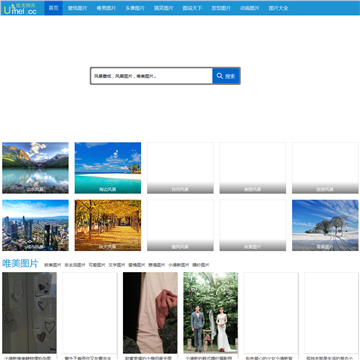
Task: Focus the wallpaper search input field
Action: point(152,76)
